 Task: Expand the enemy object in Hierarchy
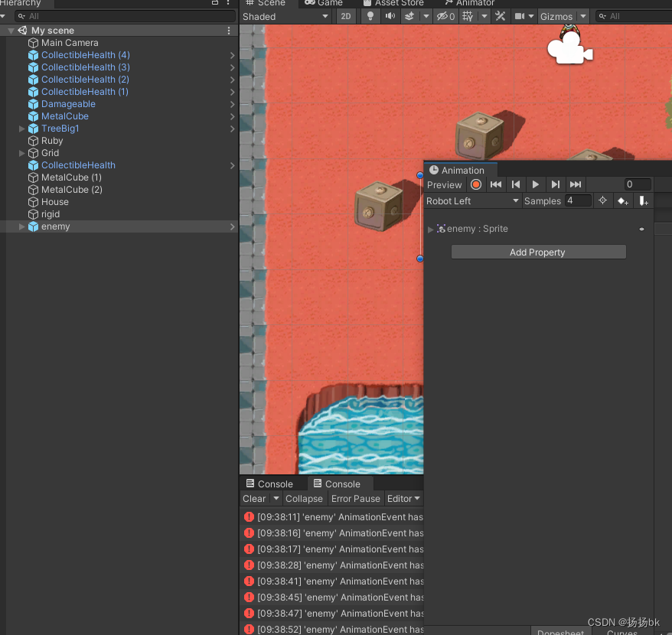pyautogui.click(x=21, y=226)
